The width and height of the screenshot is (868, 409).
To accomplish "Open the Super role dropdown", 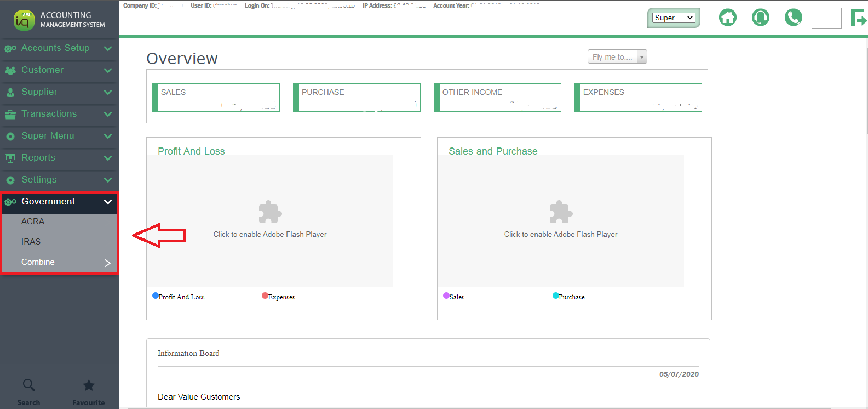I will click(674, 18).
